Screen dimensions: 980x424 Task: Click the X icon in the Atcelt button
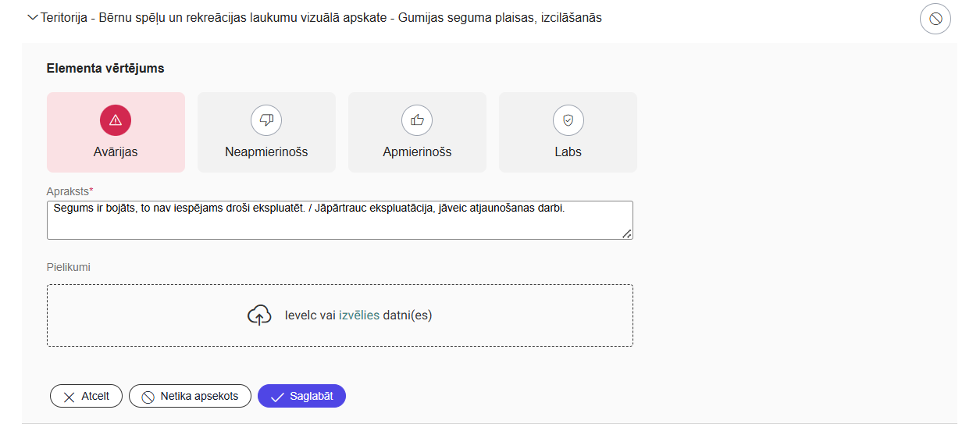[69, 397]
